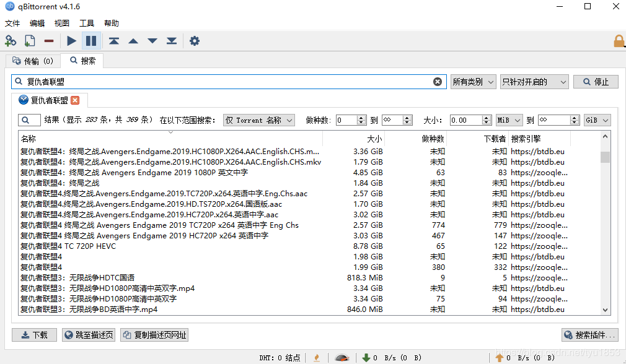Move to top of queue icon
Screen dimensions: 626x364
coord(114,41)
